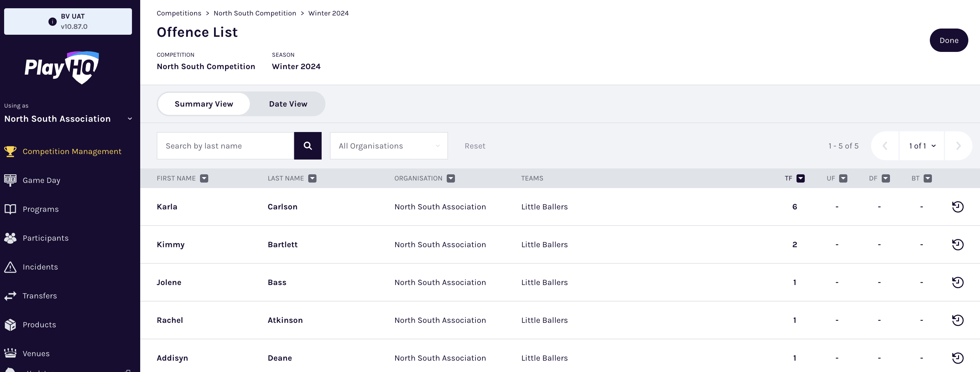Sort by Last Name column arrow
This screenshot has height=372, width=980.
pyautogui.click(x=312, y=178)
